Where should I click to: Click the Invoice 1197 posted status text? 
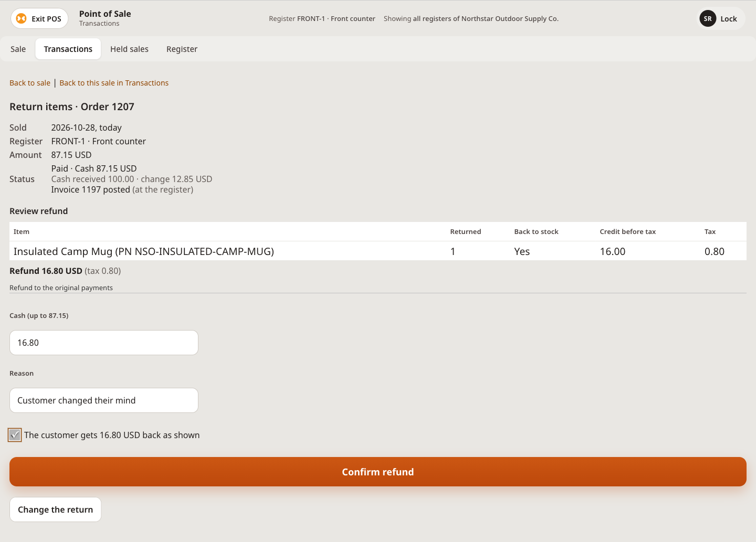(90, 189)
